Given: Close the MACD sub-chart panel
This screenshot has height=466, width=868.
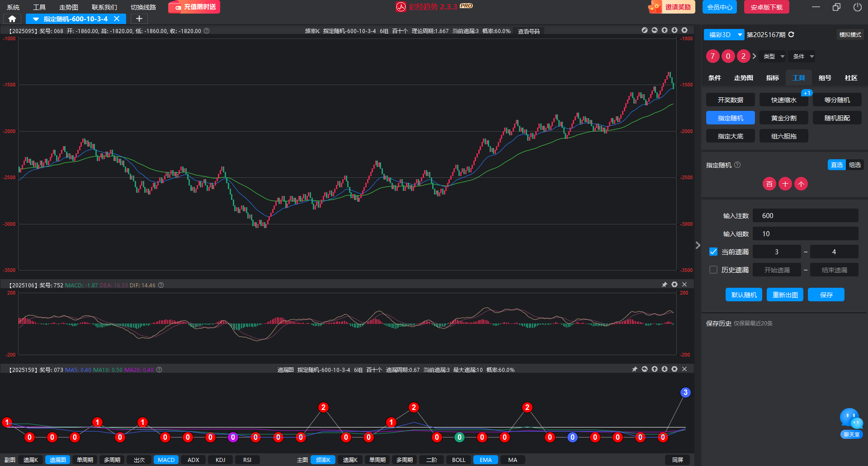Looking at the screenshot, I should tap(684, 285).
